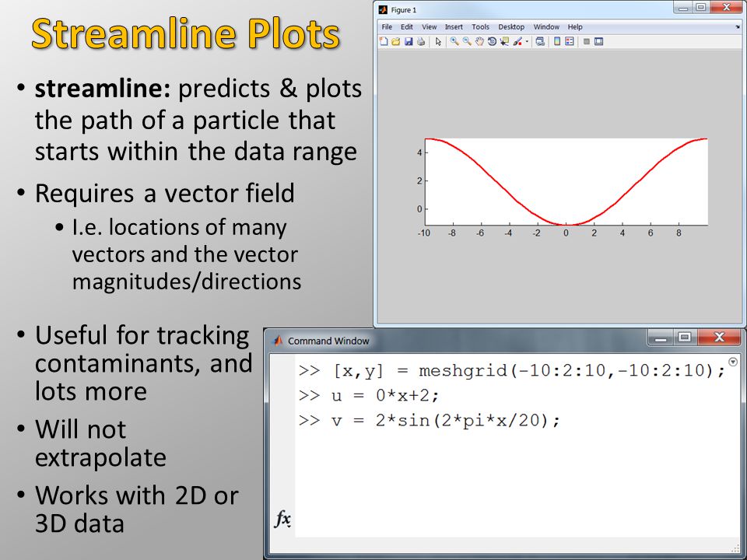Click the MATLAB logo in Command Window title bar

tap(278, 341)
